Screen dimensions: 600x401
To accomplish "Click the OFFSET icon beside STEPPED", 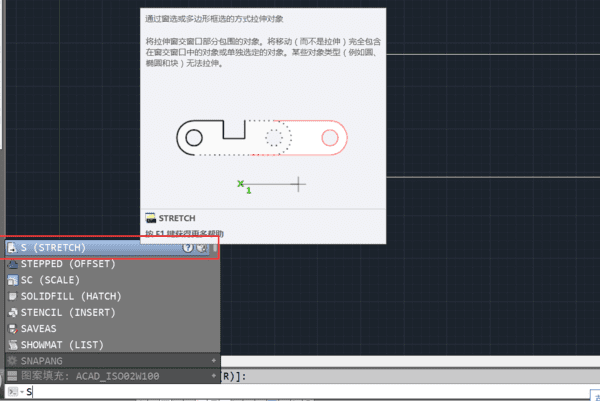I will pos(13,264).
